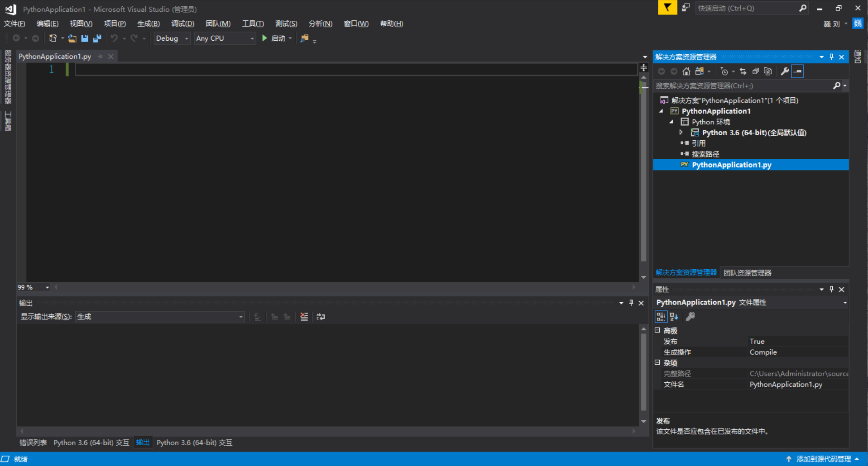Click the Collapse All icon in Solution Explorer

(x=755, y=71)
